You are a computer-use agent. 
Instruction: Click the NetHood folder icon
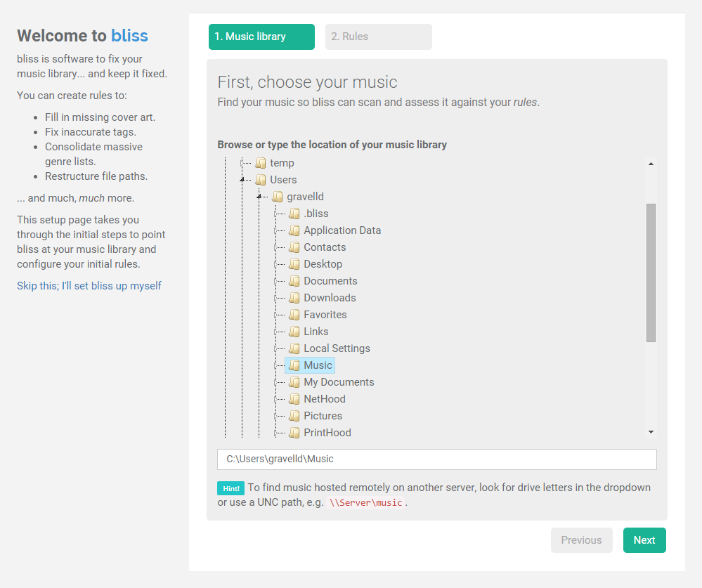[294, 399]
